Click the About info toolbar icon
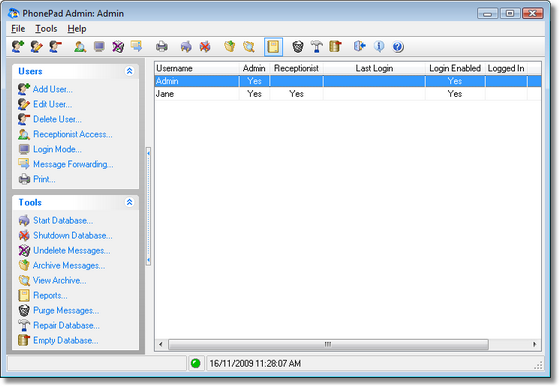 (379, 46)
